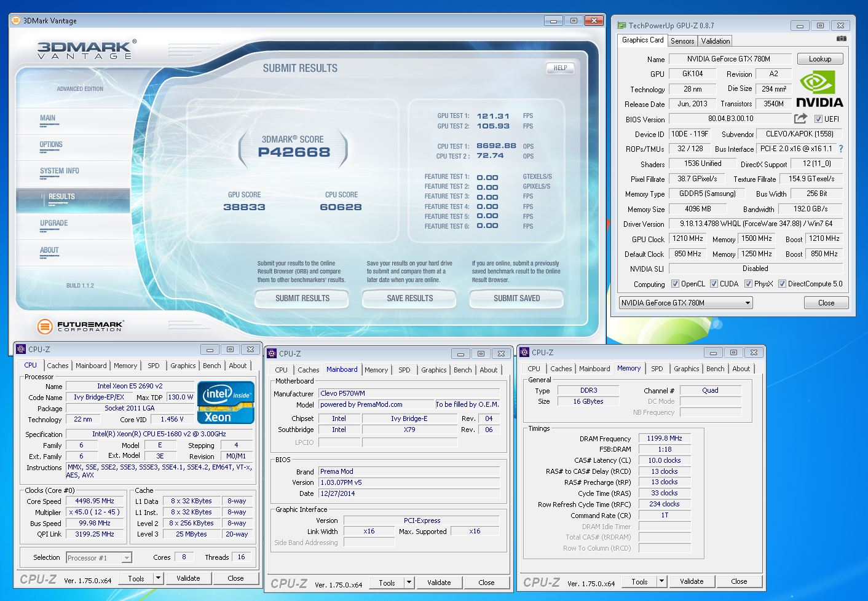868x601 pixels.
Task: Click the Futuremark Corporation logo
Action: [x=80, y=326]
